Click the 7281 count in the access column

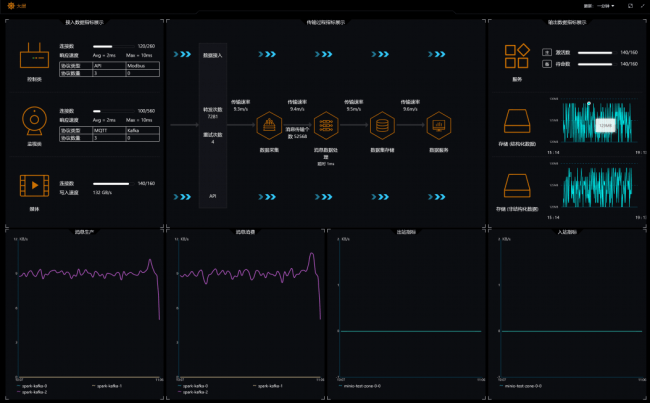213,117
